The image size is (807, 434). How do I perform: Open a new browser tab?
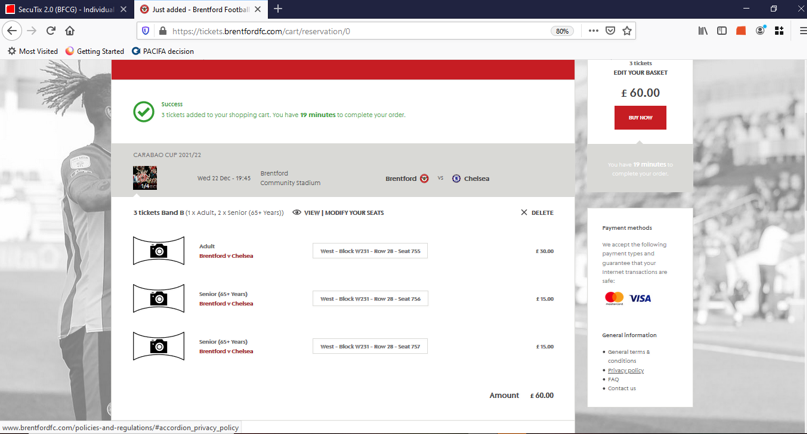pyautogui.click(x=278, y=9)
